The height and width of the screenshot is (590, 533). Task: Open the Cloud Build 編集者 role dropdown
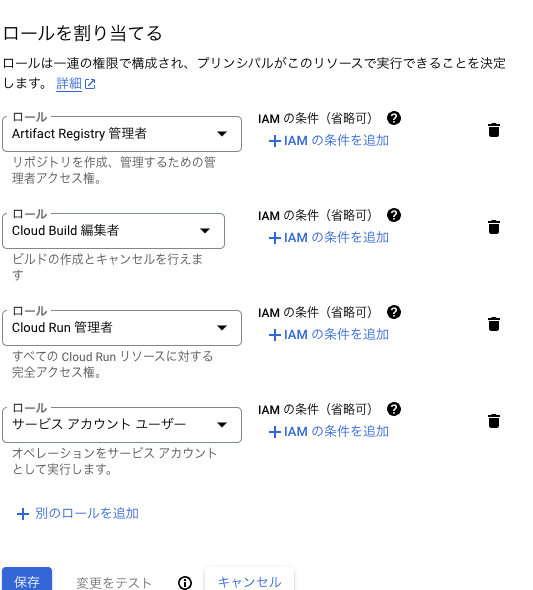pyautogui.click(x=113, y=231)
